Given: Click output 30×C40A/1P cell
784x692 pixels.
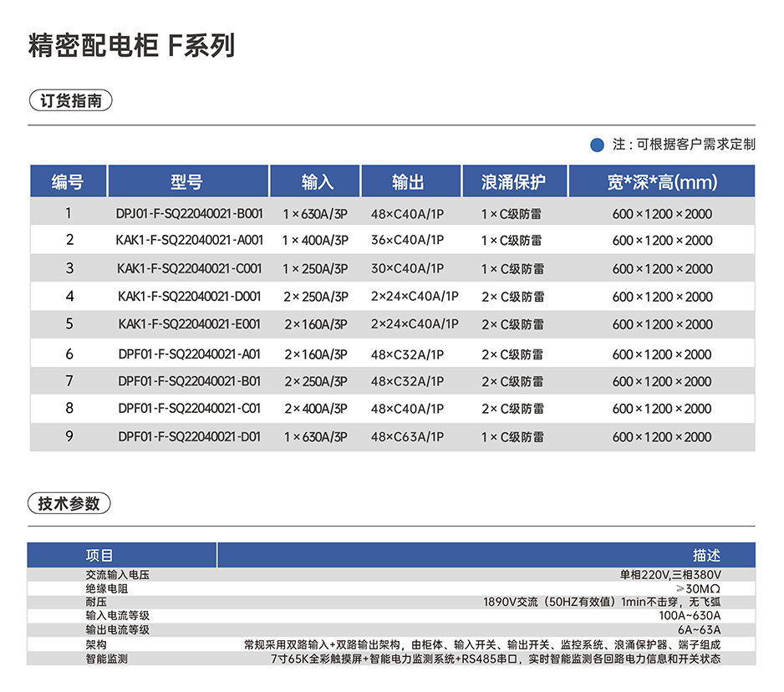Looking at the screenshot, I should [408, 268].
